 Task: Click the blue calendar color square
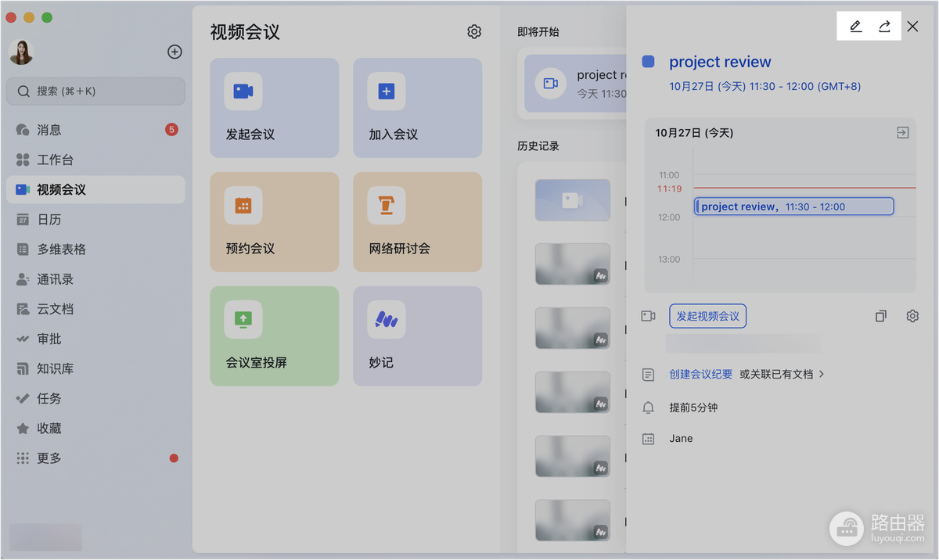648,61
